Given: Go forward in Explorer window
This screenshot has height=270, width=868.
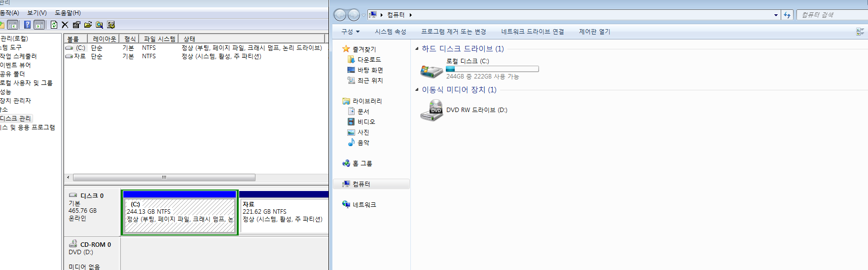Looking at the screenshot, I should pyautogui.click(x=354, y=15).
